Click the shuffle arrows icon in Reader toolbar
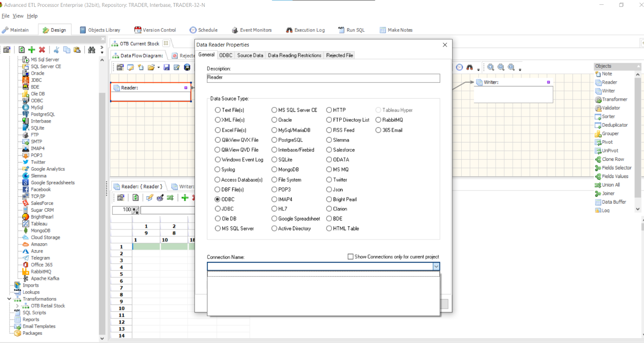The width and height of the screenshot is (644, 343). 170,198
